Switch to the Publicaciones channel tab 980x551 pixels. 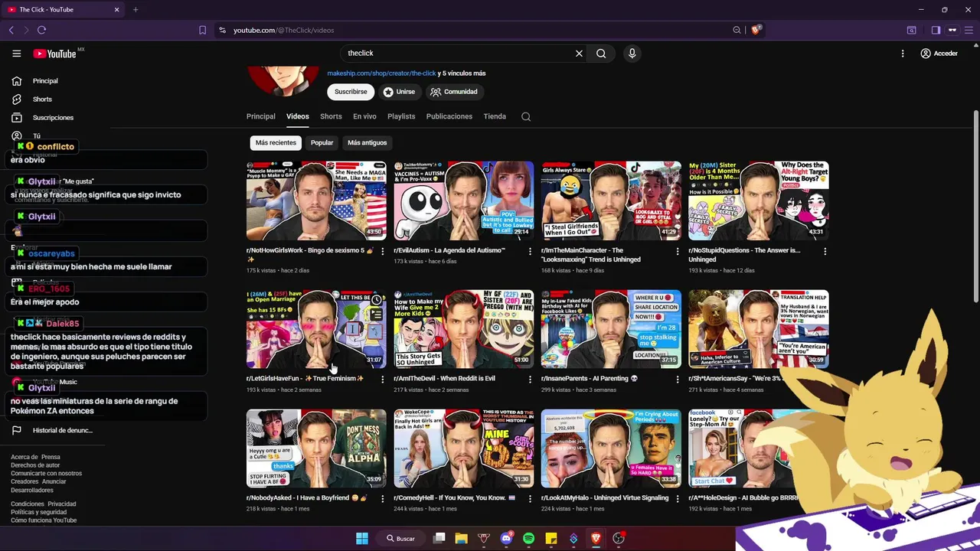(x=449, y=116)
